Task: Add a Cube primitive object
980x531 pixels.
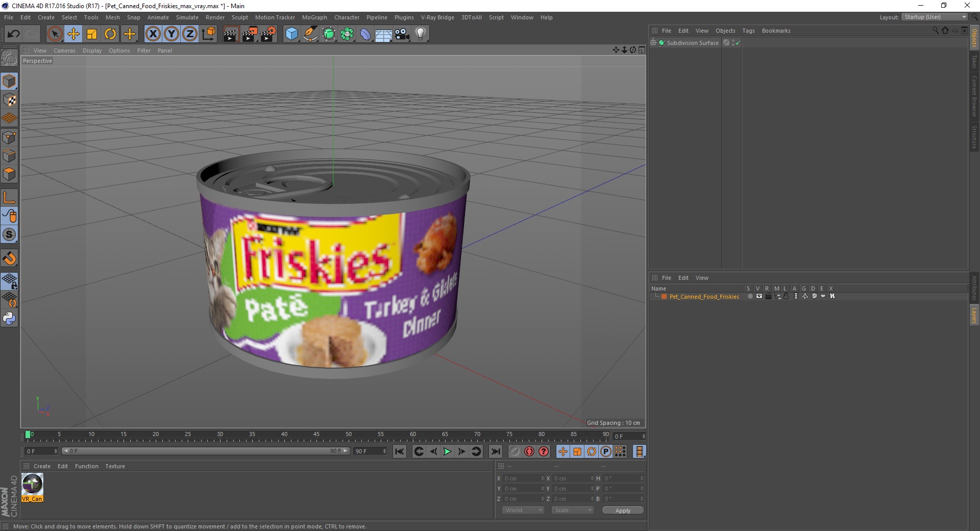Action: 291,34
